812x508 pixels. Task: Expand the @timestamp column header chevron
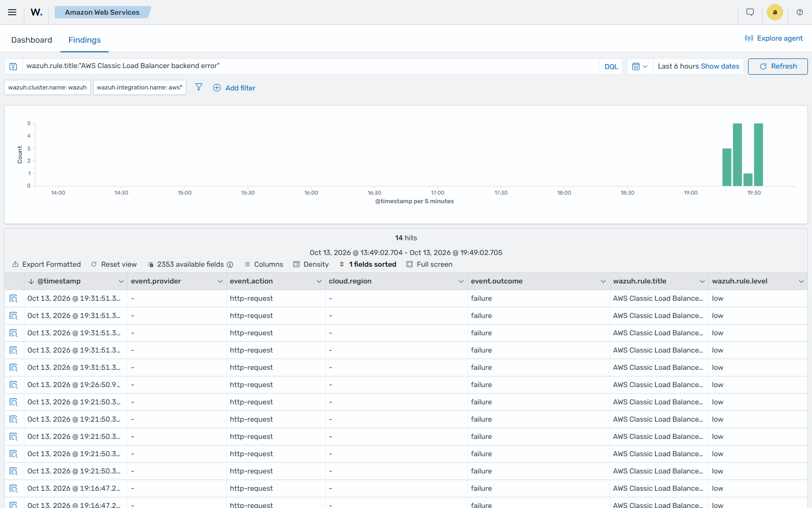[x=121, y=281]
